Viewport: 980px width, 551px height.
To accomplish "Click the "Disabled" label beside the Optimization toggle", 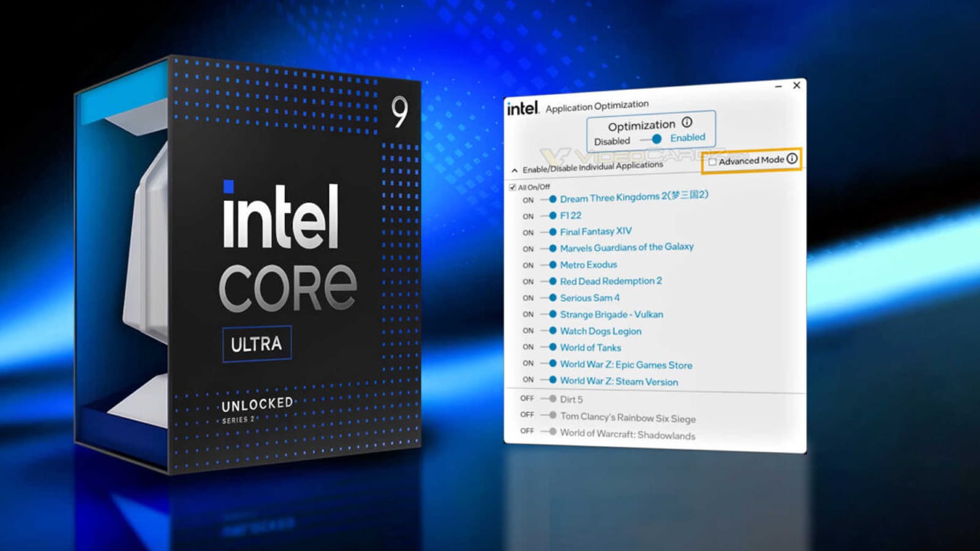I will tap(612, 141).
